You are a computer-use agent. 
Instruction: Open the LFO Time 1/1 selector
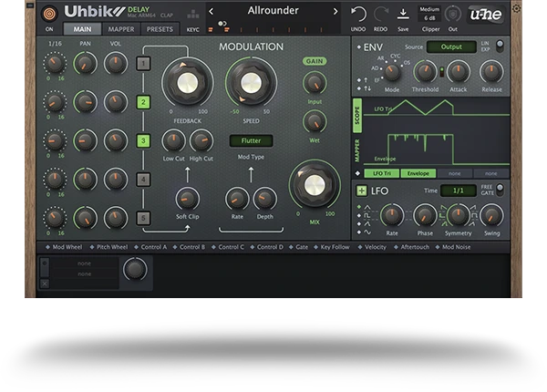point(458,191)
